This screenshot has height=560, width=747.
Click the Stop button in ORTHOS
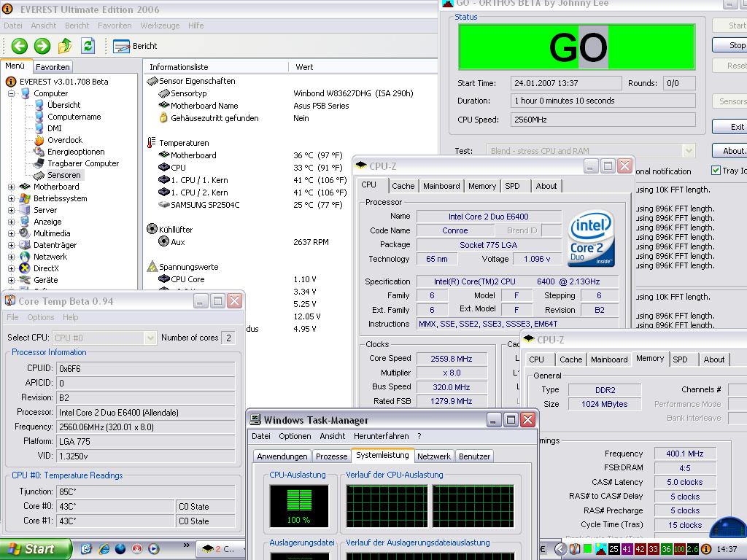click(729, 45)
